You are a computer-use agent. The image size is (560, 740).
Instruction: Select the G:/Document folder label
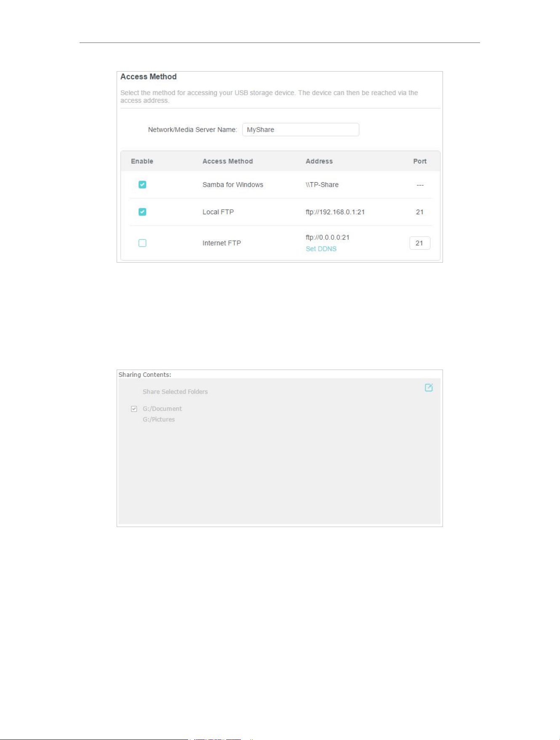pyautogui.click(x=162, y=409)
